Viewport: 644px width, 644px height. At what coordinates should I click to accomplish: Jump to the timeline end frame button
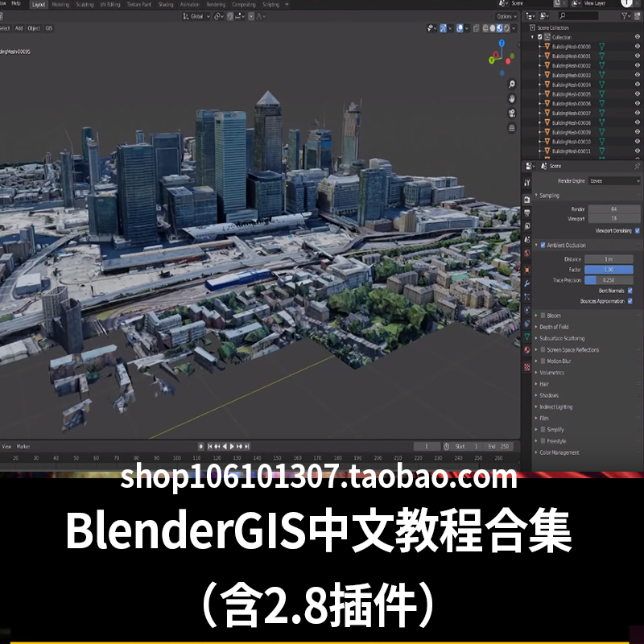[x=247, y=447]
